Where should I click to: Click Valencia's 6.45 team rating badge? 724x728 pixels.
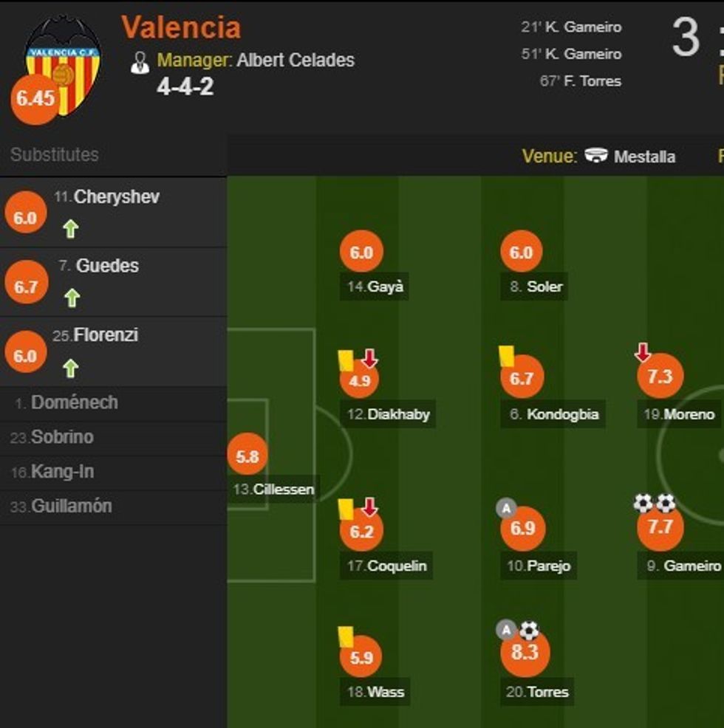[35, 98]
